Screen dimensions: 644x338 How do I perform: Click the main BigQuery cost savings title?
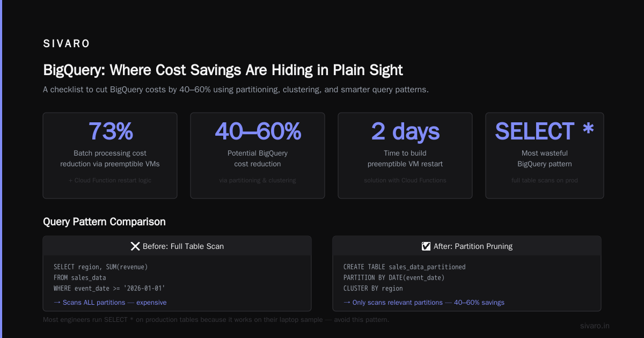point(223,70)
